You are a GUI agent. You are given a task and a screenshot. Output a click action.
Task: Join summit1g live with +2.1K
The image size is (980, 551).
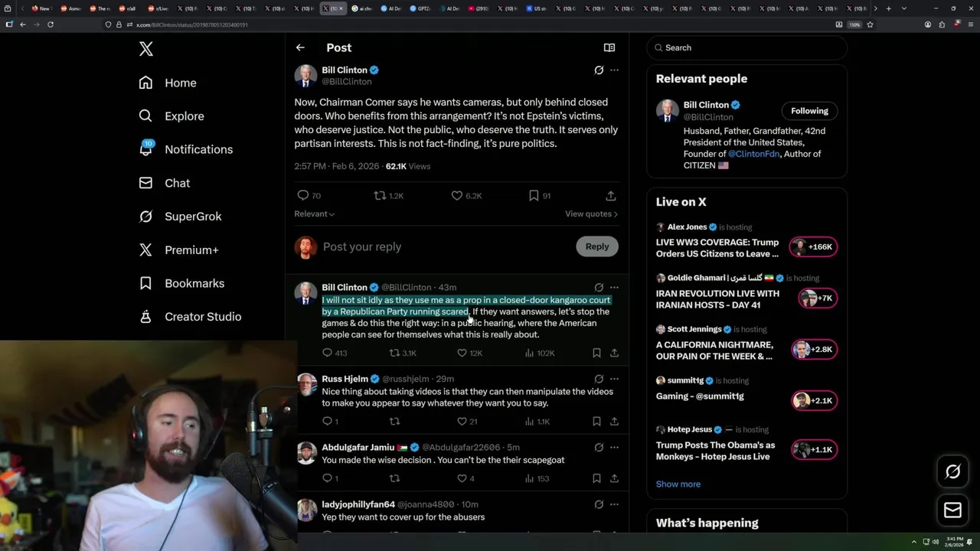tap(815, 400)
